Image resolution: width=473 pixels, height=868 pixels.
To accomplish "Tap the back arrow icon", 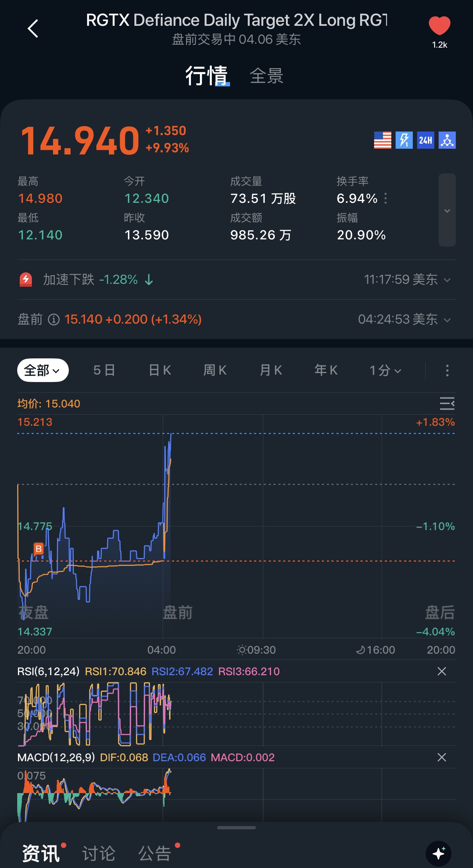I will 33,29.
